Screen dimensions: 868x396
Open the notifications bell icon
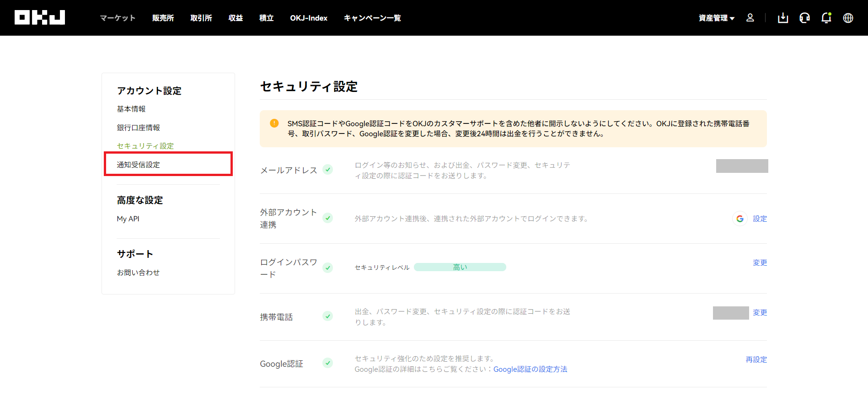pos(826,18)
